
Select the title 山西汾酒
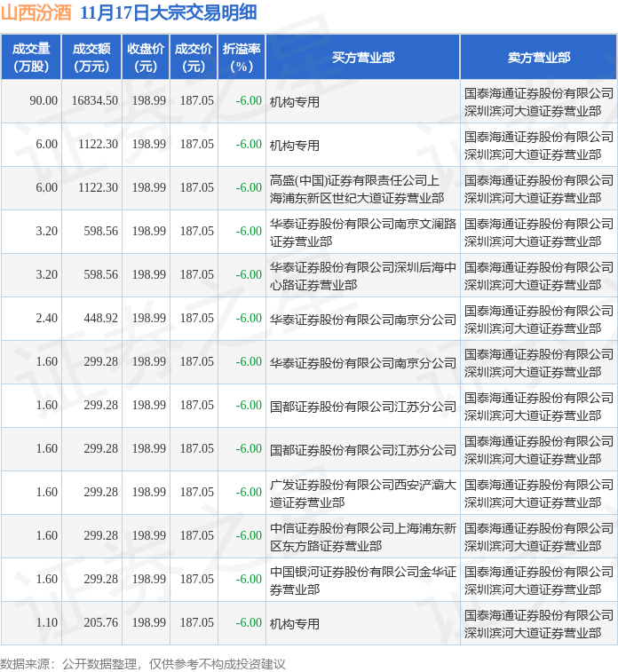click(36, 12)
